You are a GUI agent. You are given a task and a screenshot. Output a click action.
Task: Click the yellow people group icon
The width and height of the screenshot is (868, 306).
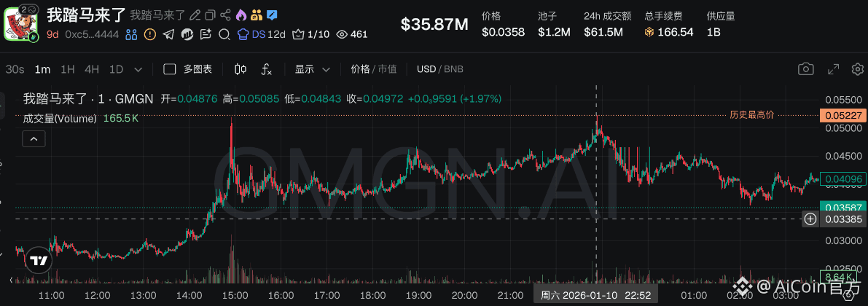click(256, 15)
